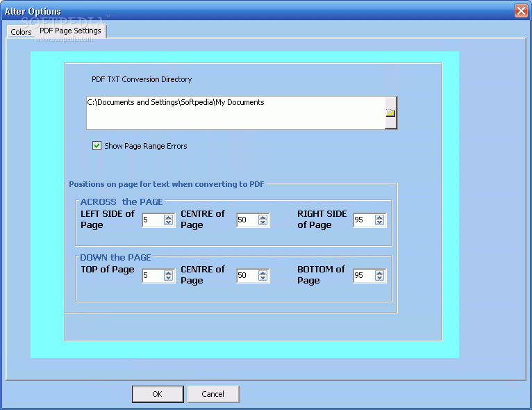
Task: Decrease down-the-page CENTRE of Page value
Action: pos(263,278)
